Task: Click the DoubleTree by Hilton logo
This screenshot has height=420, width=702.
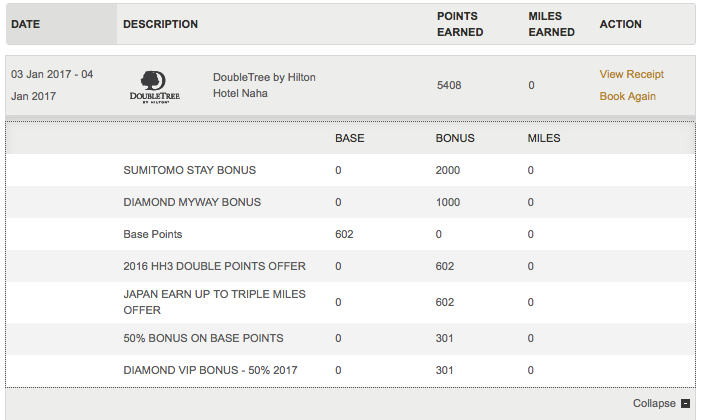Action: tap(154, 87)
